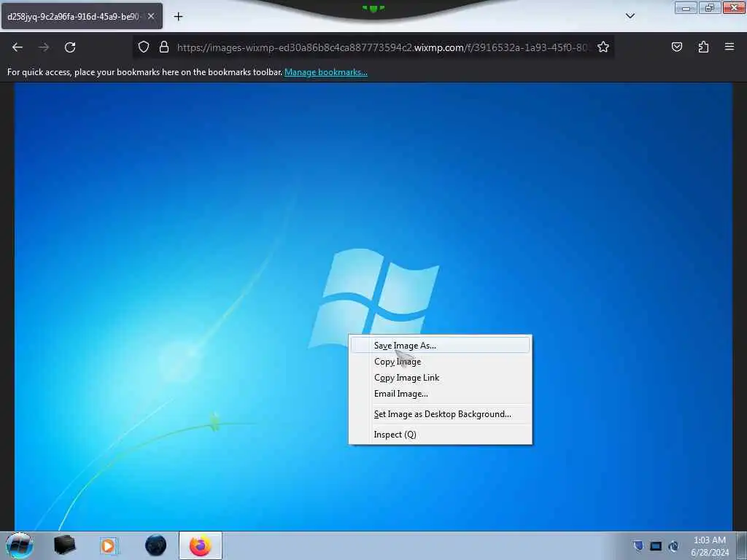747x560 pixels.
Task: Click the shield tray icon
Action: 638,545
